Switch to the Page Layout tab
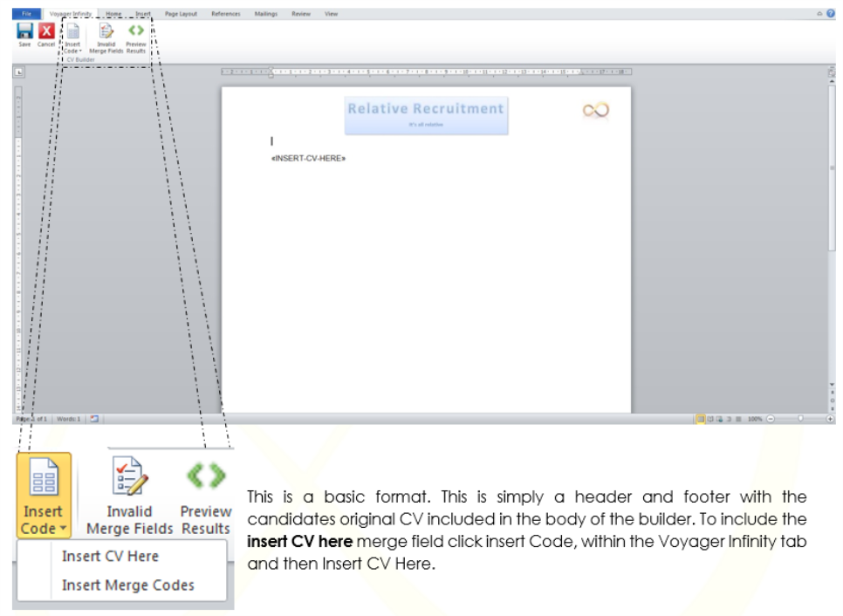Image resolution: width=843 pixels, height=616 pixels. coord(181,14)
